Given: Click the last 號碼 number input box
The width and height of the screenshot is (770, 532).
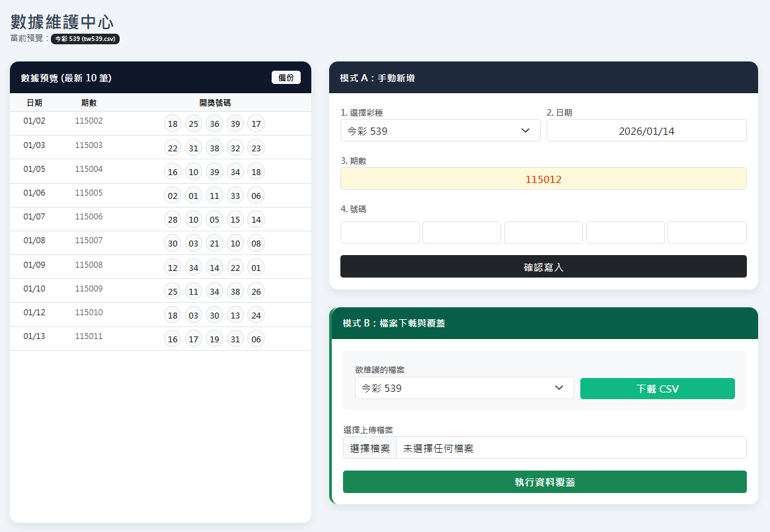Looking at the screenshot, I should (707, 232).
